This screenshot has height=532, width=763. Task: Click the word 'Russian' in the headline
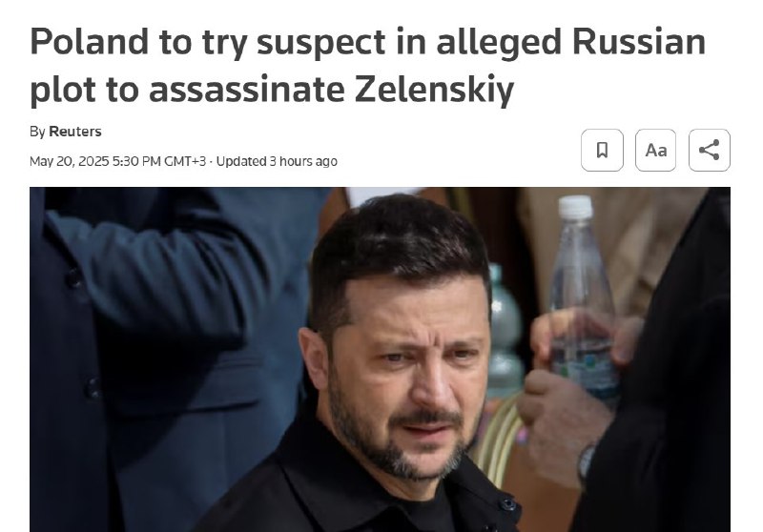(639, 42)
